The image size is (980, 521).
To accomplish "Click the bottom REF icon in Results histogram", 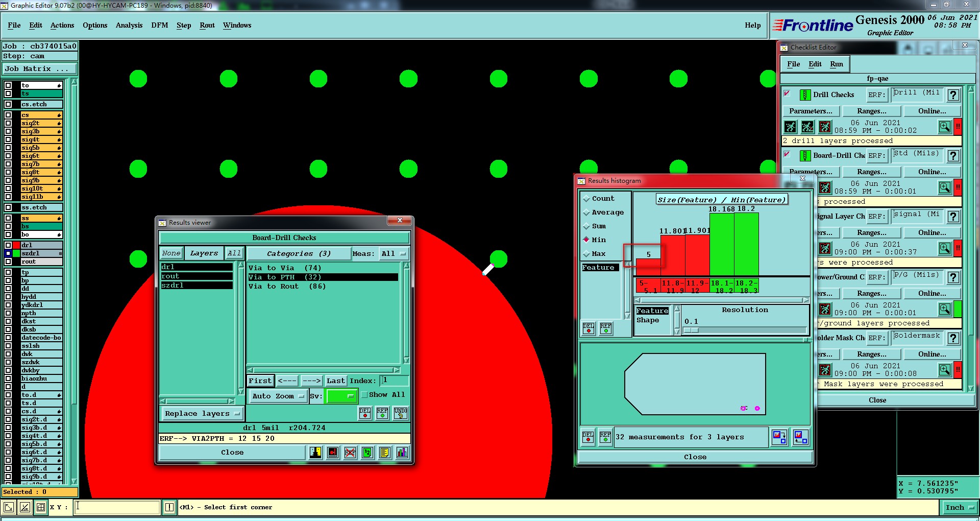I will [605, 437].
